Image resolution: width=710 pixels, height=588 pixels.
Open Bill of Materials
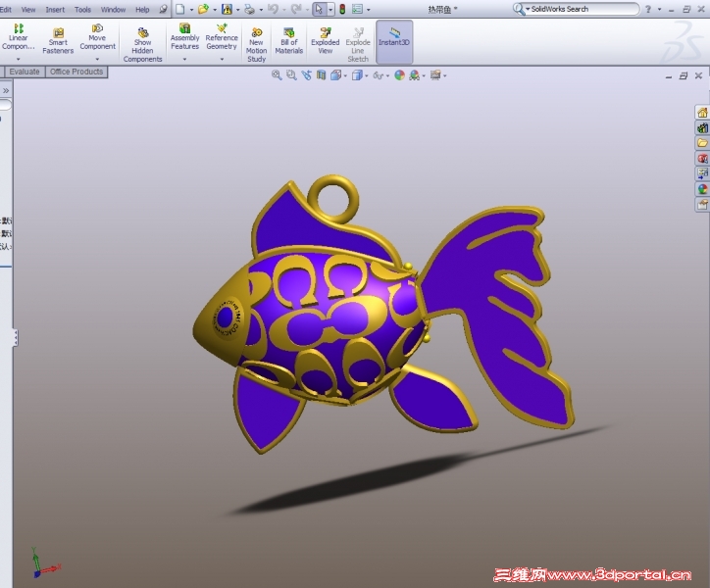point(289,41)
